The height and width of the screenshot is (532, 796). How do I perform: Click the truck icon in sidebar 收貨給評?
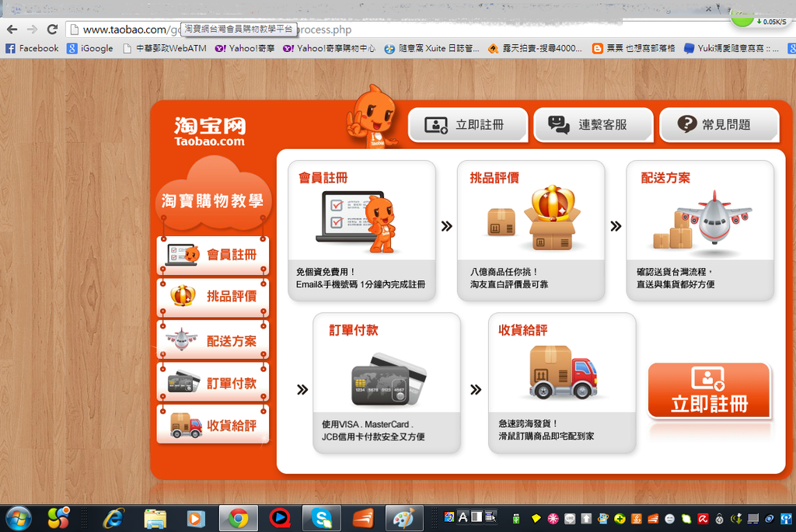point(186,425)
